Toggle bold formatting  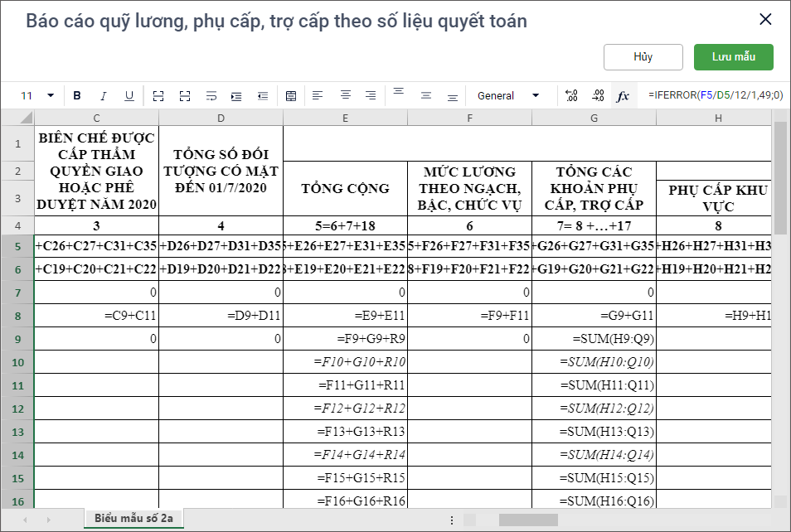pos(77,96)
